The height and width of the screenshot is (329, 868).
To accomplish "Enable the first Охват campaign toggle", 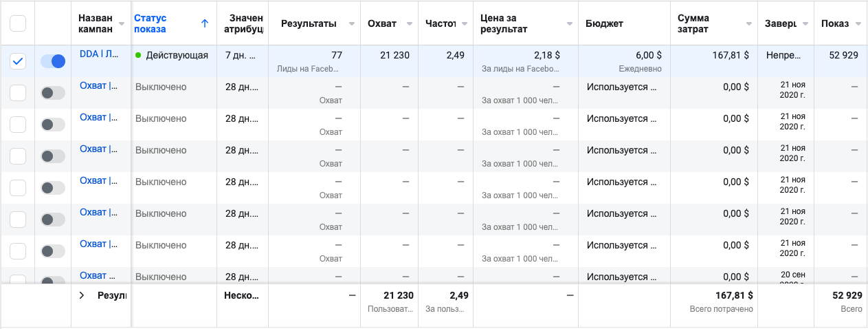I will coord(53,93).
